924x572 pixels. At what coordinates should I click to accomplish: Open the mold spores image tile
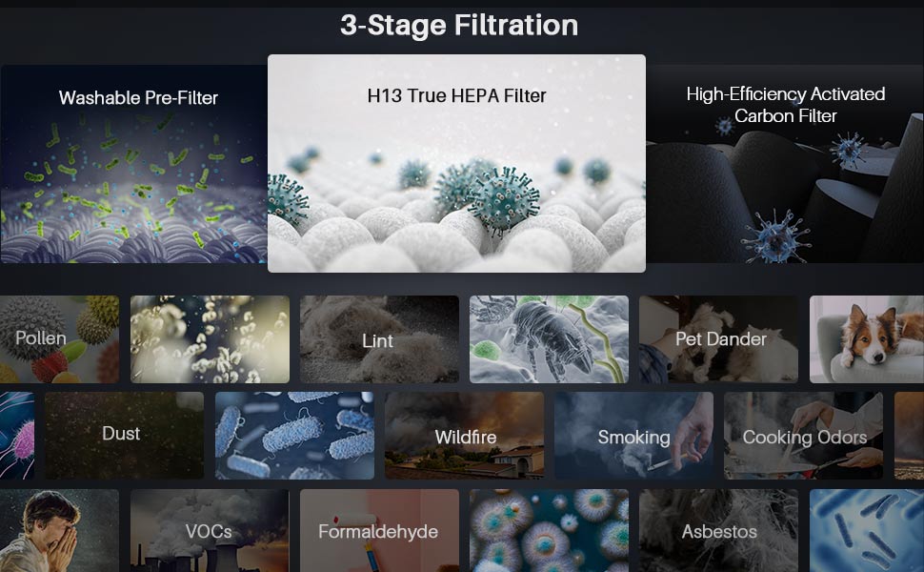(x=550, y=531)
